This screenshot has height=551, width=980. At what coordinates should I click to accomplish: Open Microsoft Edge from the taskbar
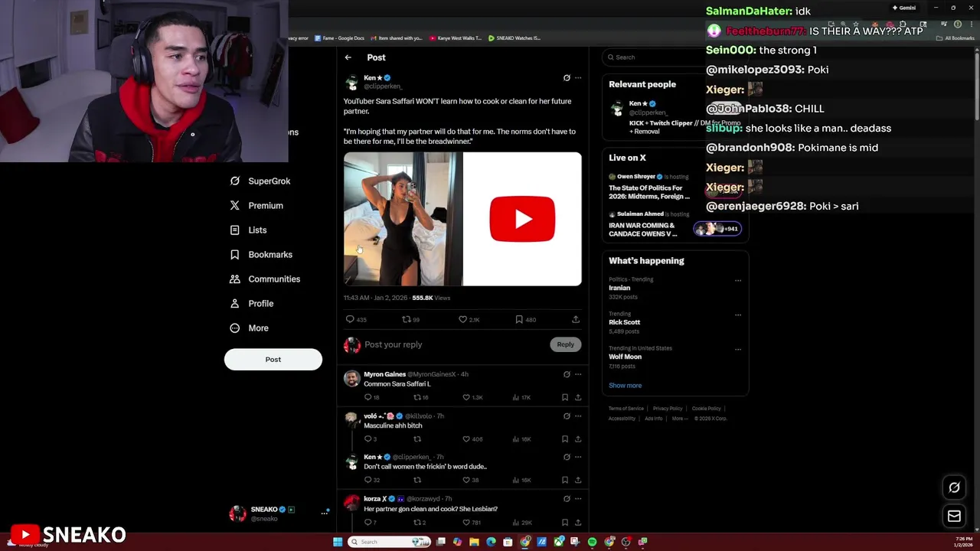click(491, 542)
